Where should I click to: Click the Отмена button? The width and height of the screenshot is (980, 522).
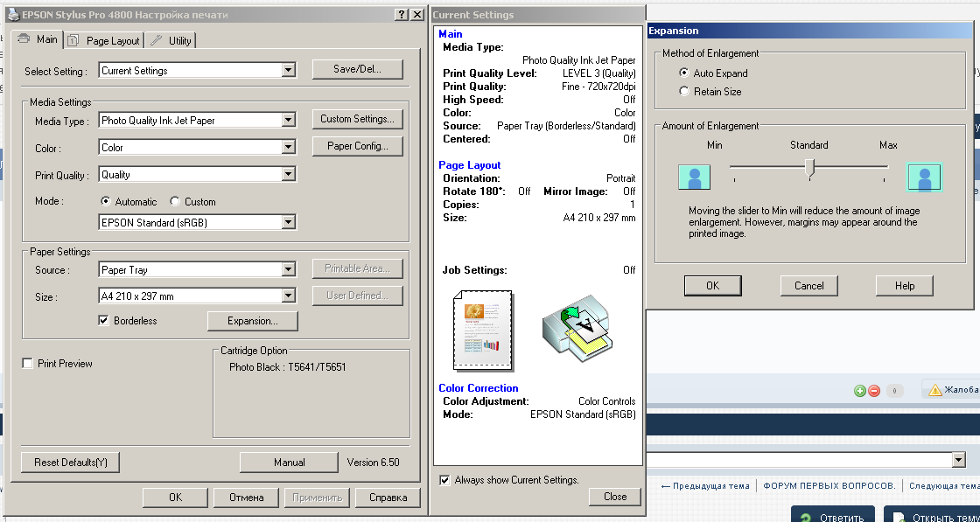point(246,498)
